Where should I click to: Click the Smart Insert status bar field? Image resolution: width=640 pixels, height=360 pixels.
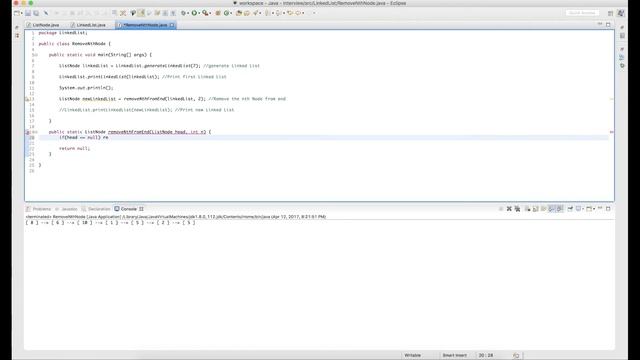pyautogui.click(x=454, y=355)
